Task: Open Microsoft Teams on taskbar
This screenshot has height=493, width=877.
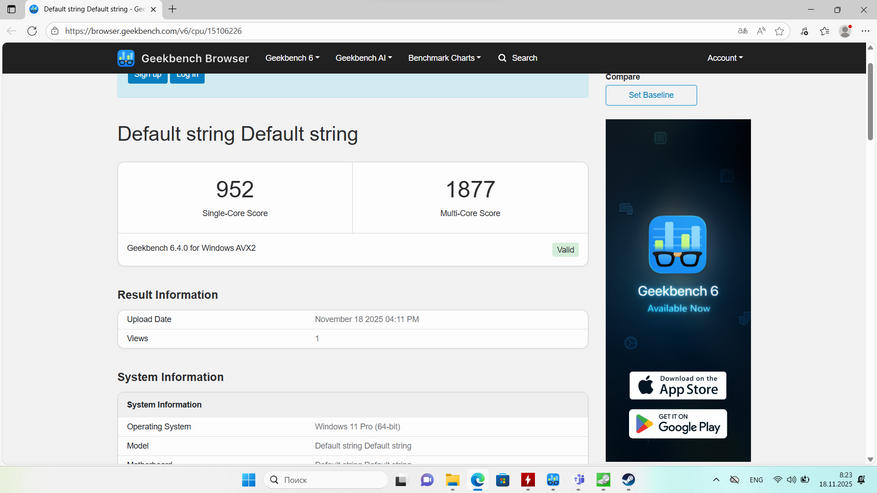Action: tap(578, 480)
